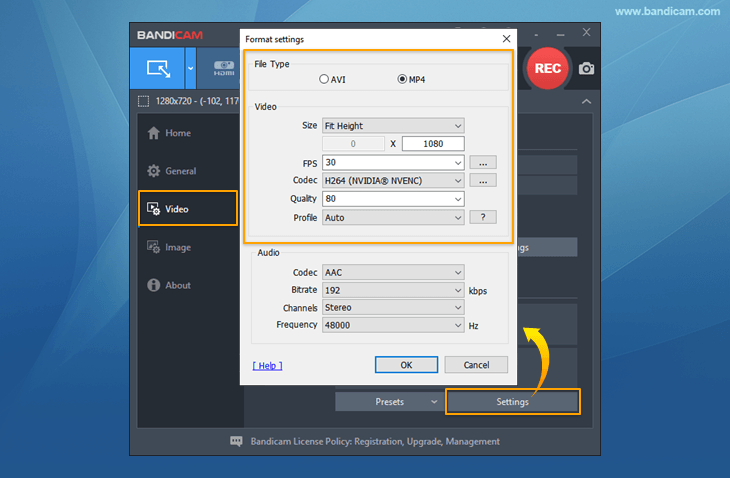Open the Video settings tab
Image resolution: width=730 pixels, height=478 pixels.
188,209
